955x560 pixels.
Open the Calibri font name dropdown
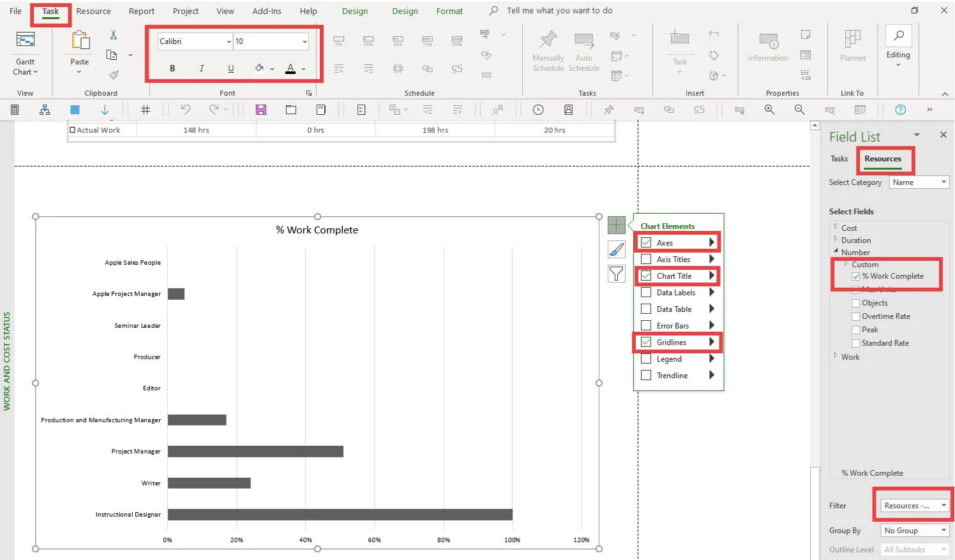click(229, 41)
